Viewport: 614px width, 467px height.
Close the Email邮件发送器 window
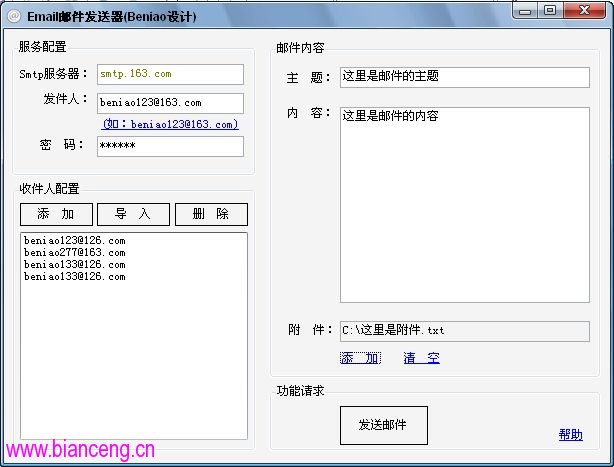coord(584,11)
